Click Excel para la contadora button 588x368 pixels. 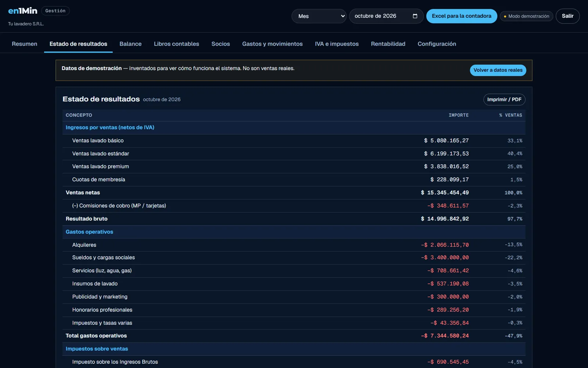point(462,16)
